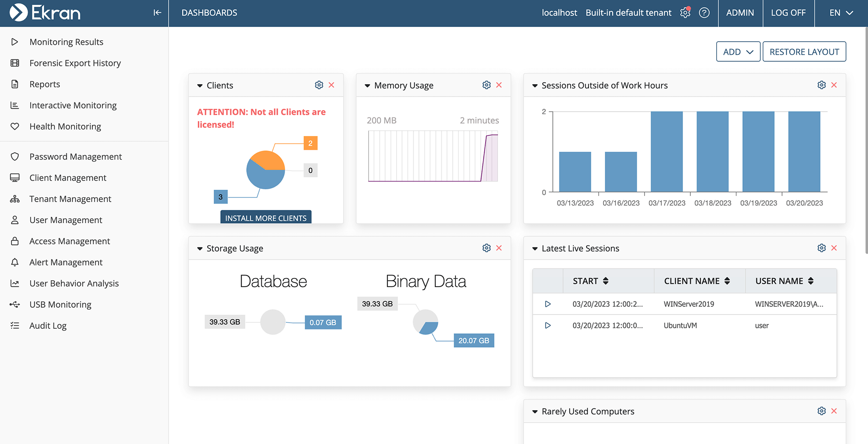Open Password Management

point(76,156)
